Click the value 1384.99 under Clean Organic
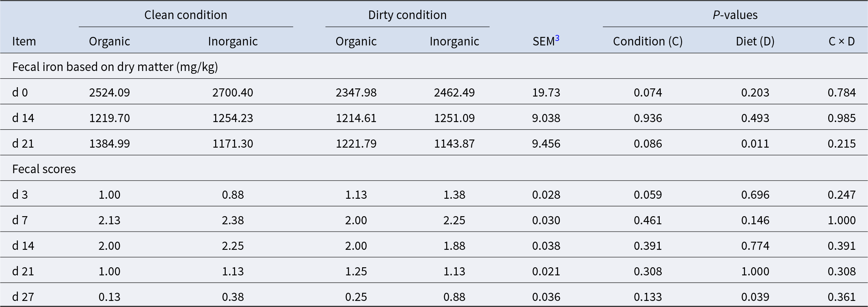The height and width of the screenshot is (307, 868). (x=110, y=144)
